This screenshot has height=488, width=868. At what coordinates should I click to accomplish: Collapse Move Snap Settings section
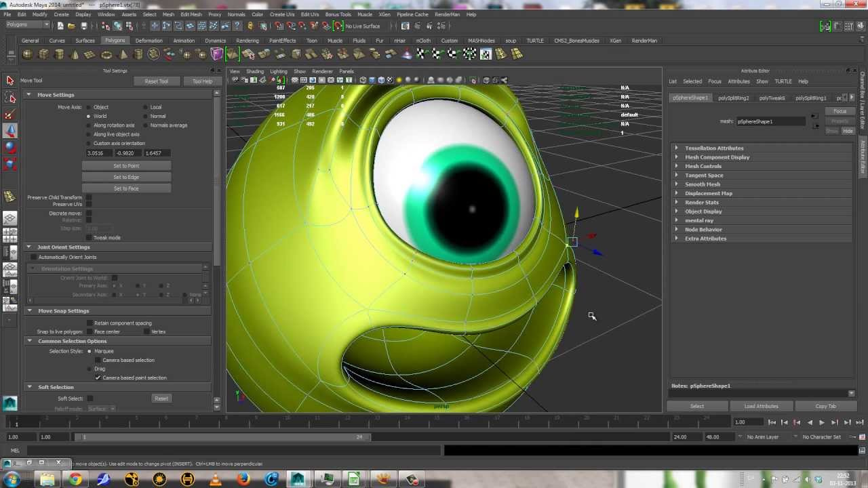tap(29, 310)
